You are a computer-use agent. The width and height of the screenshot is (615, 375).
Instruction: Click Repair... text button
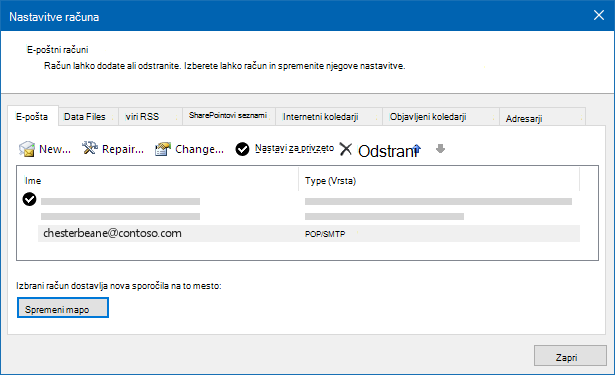pyautogui.click(x=123, y=149)
